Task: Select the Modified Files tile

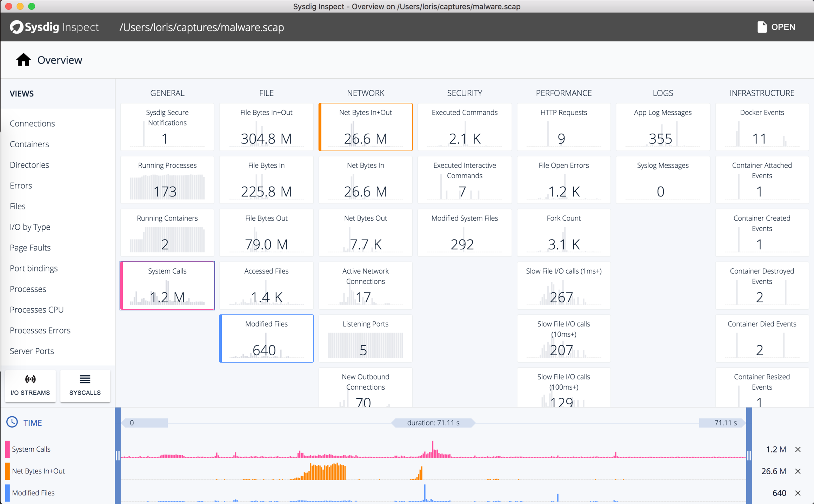Action: [x=266, y=338]
